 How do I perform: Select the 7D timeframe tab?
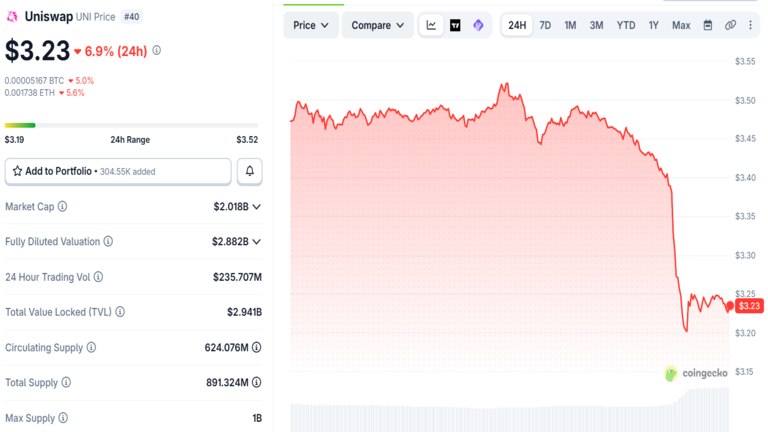(x=545, y=25)
